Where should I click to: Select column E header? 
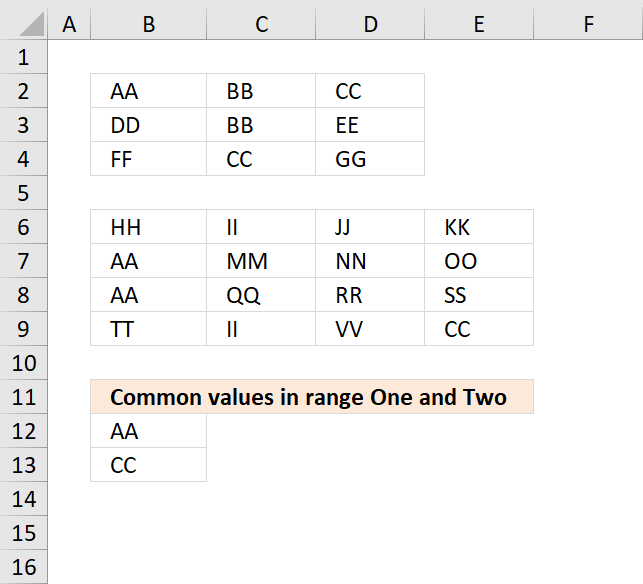tap(479, 24)
